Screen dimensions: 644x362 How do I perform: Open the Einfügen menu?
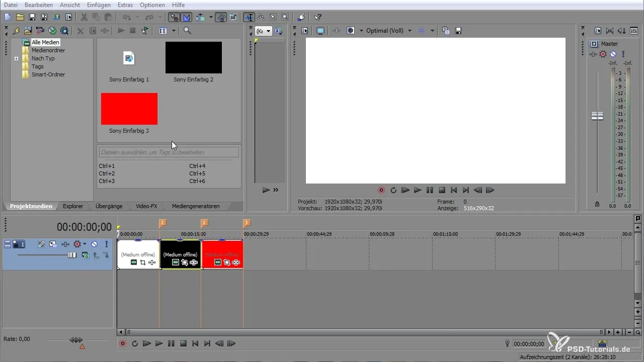(99, 5)
